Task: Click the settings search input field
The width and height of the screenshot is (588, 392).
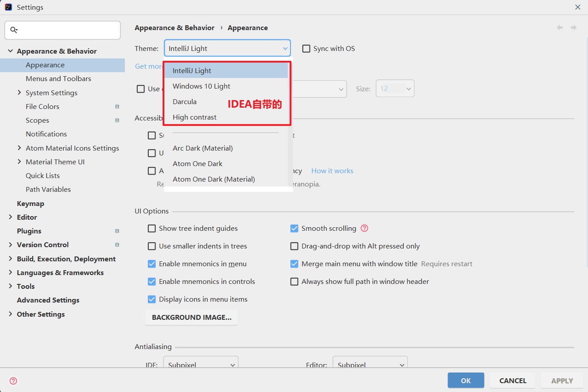Action: coord(62,30)
